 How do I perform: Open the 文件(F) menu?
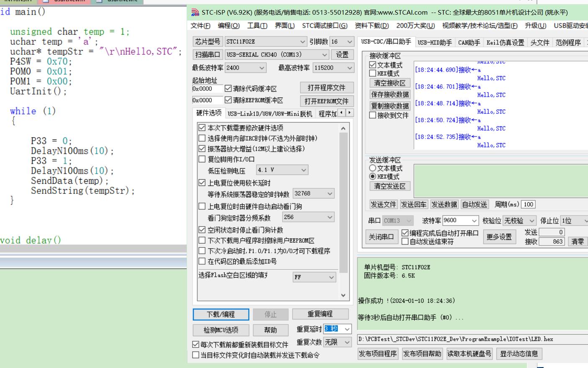click(200, 26)
